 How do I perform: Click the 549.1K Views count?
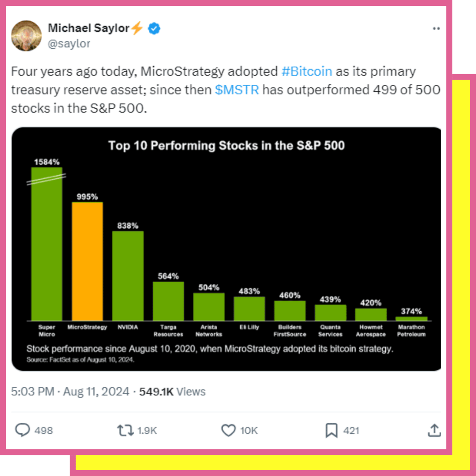coord(172,391)
